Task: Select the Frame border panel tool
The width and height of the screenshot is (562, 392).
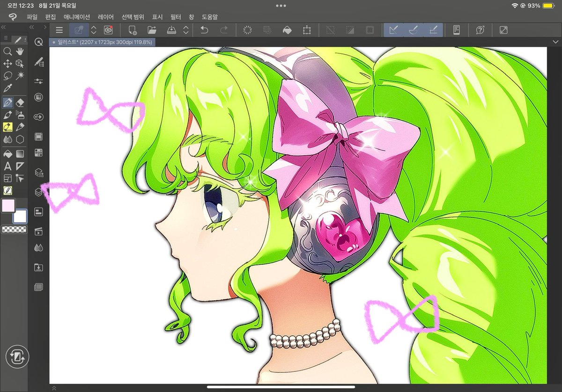Action: 7,178
